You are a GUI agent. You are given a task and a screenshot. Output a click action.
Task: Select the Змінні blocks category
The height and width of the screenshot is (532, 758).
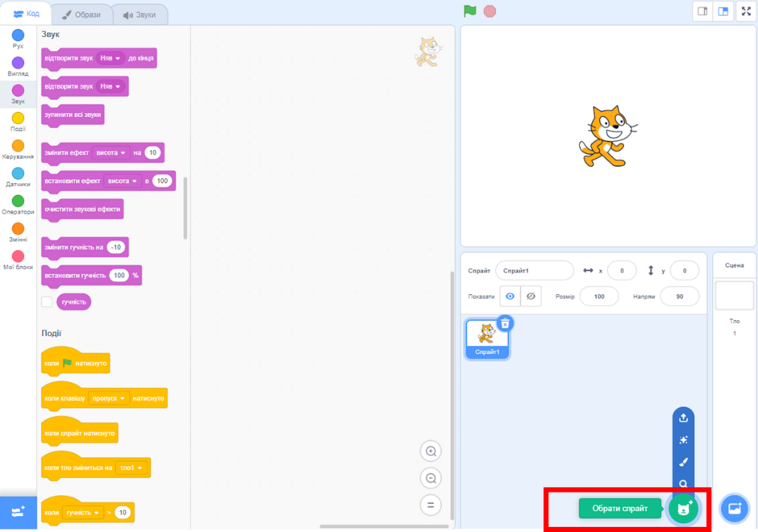(18, 231)
